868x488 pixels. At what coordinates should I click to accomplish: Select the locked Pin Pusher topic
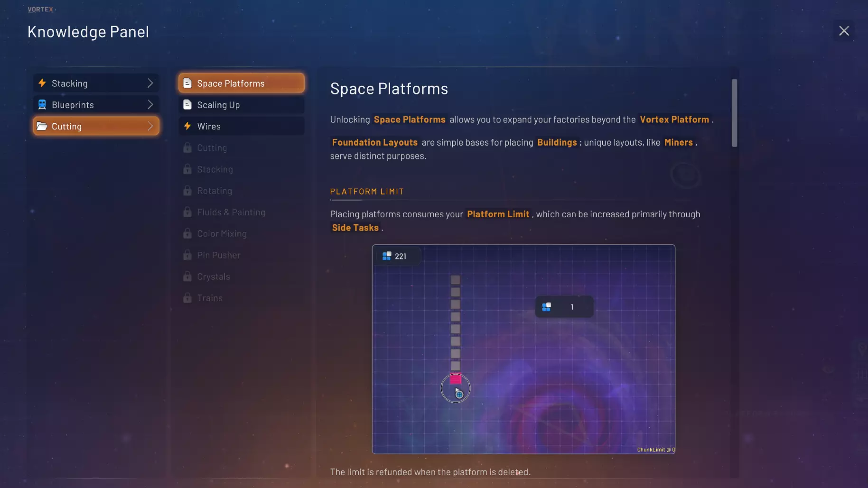[242, 255]
